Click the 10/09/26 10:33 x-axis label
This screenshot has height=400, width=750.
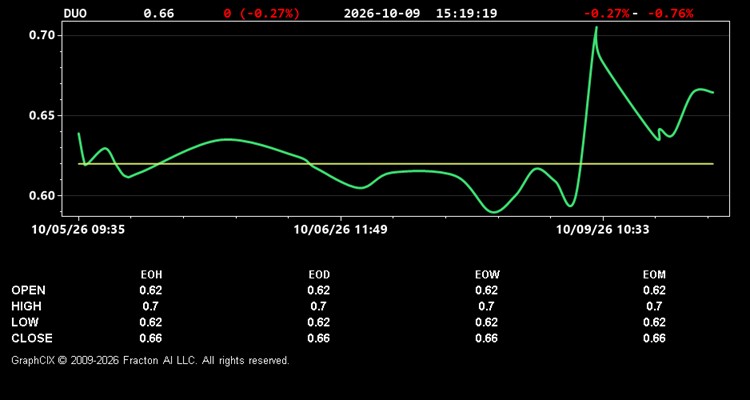[x=603, y=230]
